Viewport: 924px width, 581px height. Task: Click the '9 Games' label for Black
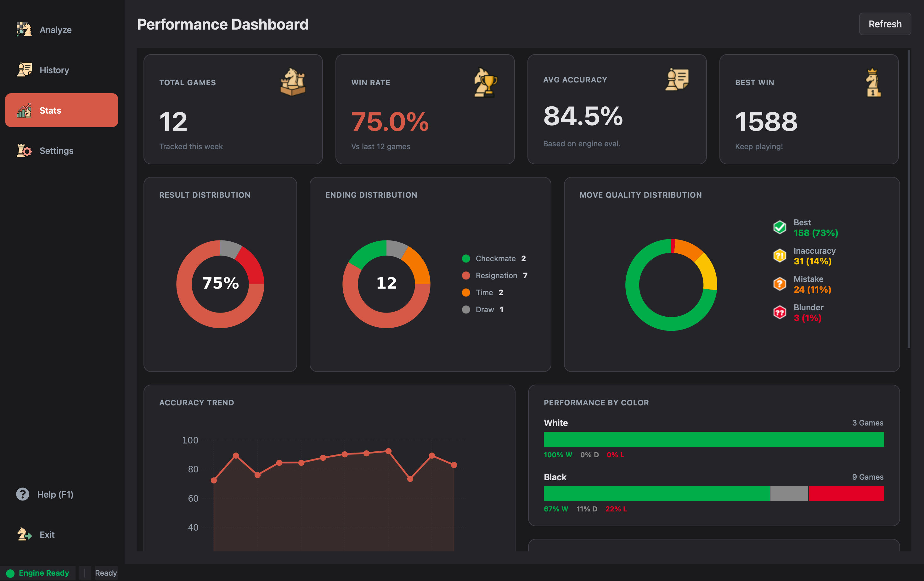868,477
